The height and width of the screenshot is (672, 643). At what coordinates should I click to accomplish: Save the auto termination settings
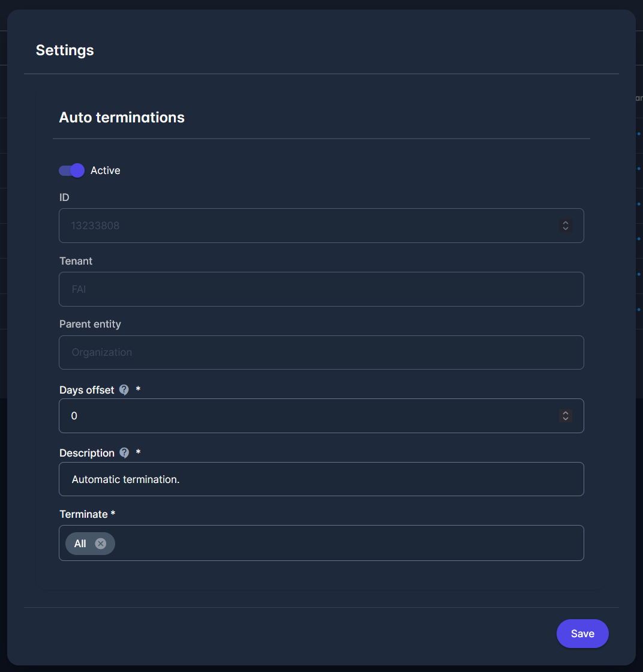coord(582,634)
